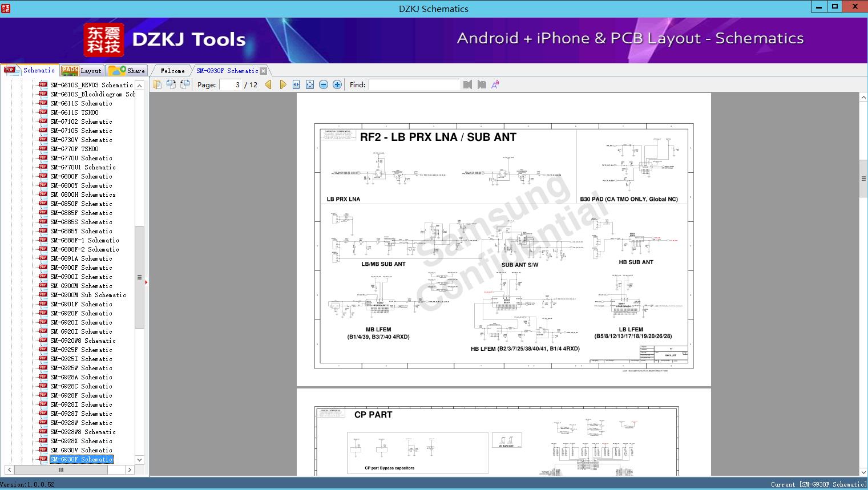
Task: Click the find next icon
Action: tap(482, 84)
